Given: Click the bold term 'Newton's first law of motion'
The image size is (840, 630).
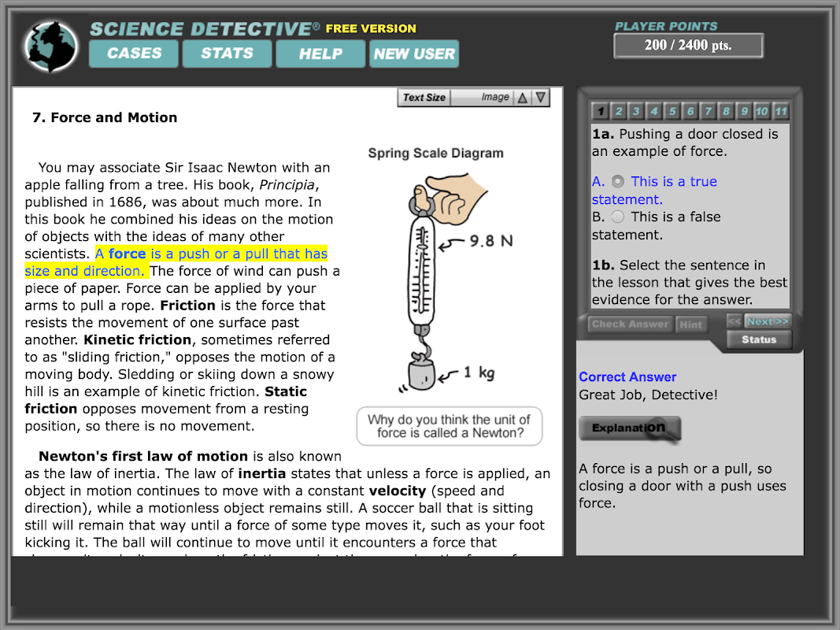Looking at the screenshot, I should point(143,457).
